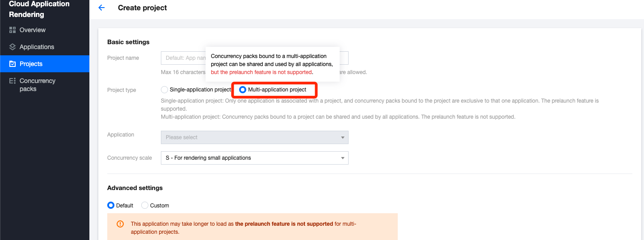Click the Create project page heading

pyautogui.click(x=142, y=8)
